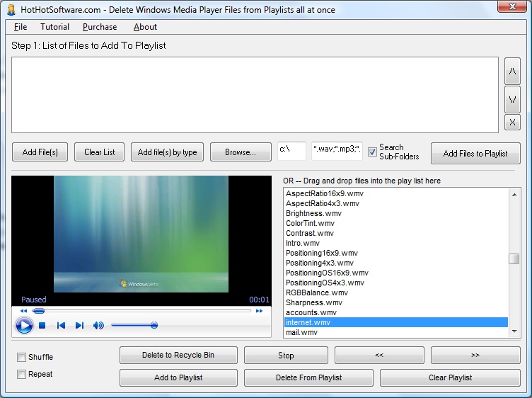Viewport: 532px width, 398px height.
Task: Open the File menu
Action: pyautogui.click(x=21, y=27)
